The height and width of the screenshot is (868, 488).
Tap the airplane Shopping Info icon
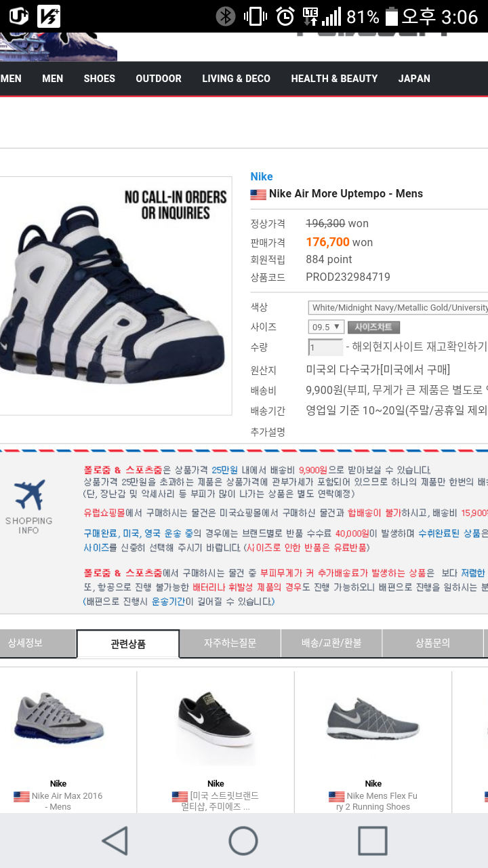click(29, 495)
